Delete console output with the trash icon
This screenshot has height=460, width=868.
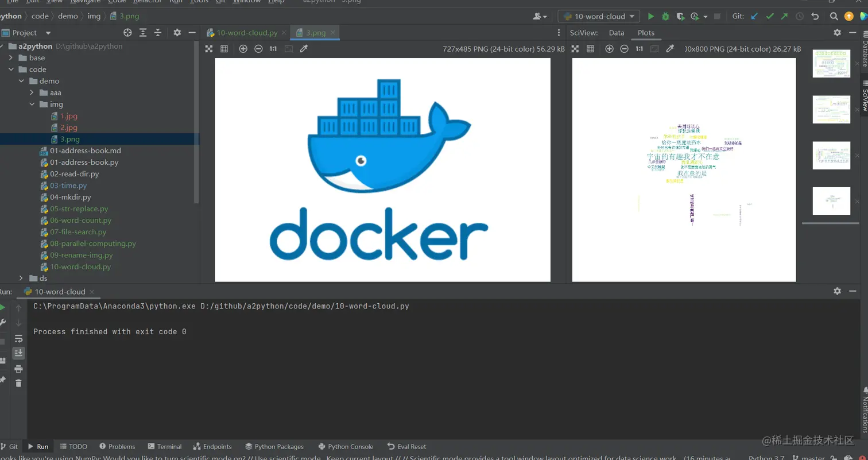18,383
